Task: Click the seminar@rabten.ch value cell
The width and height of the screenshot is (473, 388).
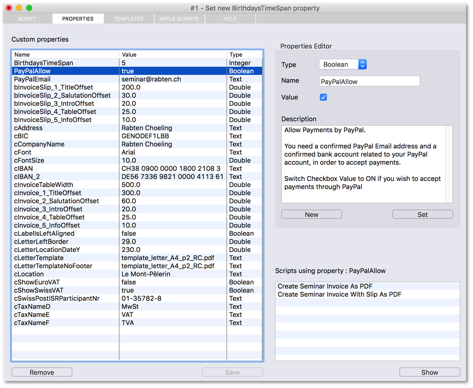Action: click(173, 79)
